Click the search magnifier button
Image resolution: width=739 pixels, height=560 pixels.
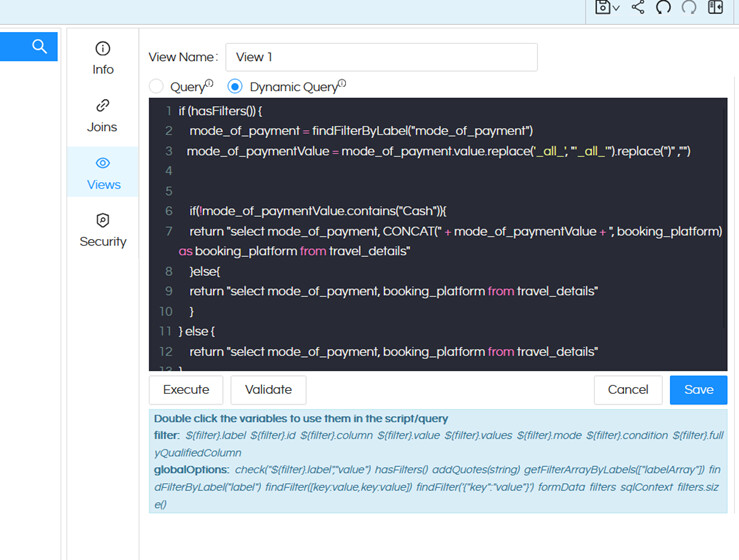[39, 46]
